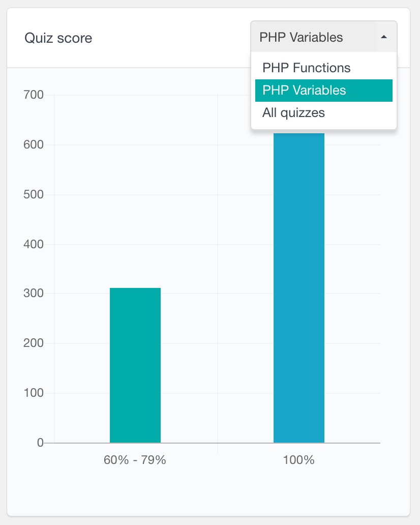This screenshot has width=420, height=525.
Task: Click the 100 y-axis label
Action: pos(34,393)
